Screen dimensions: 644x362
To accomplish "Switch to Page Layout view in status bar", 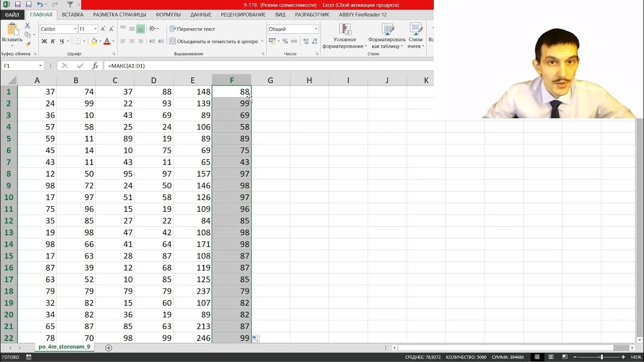I will [550, 357].
